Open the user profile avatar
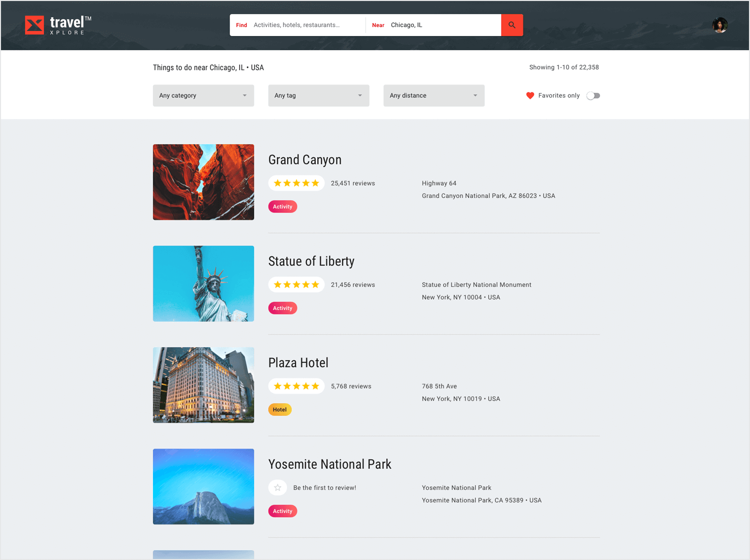This screenshot has height=560, width=750. tap(720, 25)
